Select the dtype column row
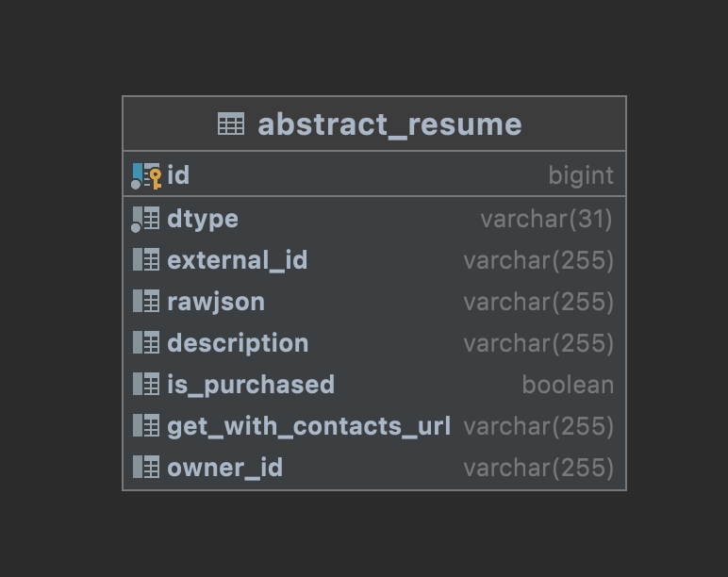This screenshot has width=728, height=577. pos(374,219)
